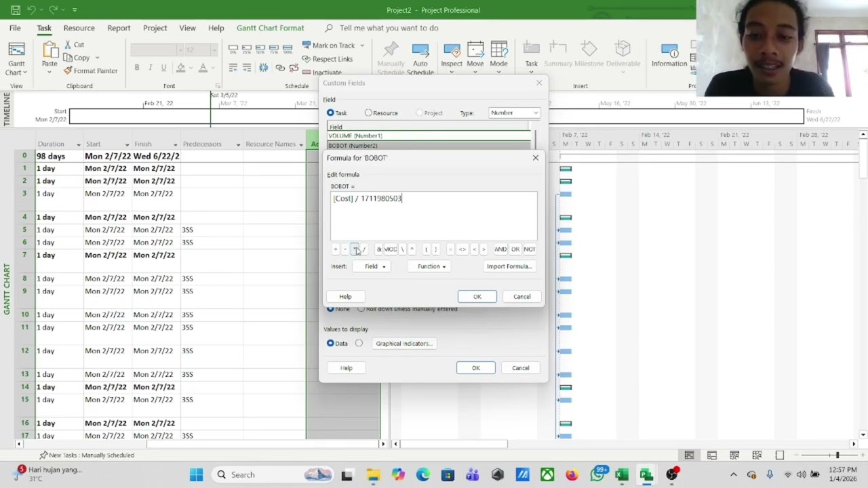
Task: Open Project app in the taskbar
Action: tap(646, 474)
